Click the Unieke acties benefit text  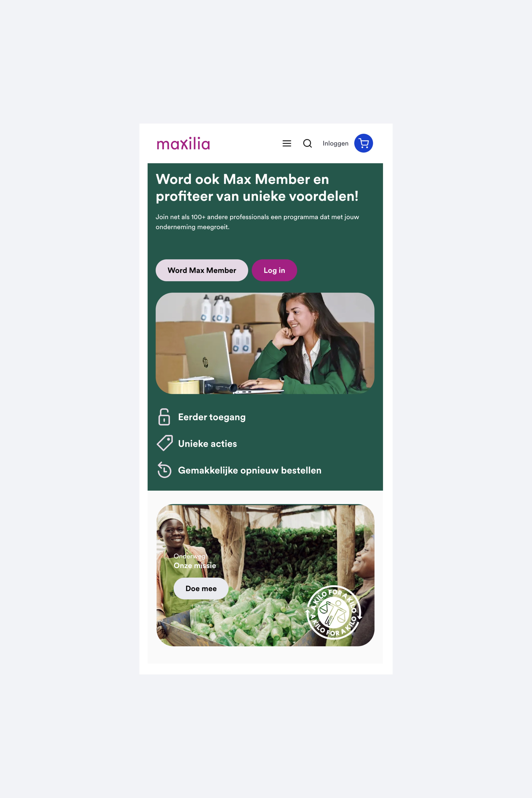207,443
